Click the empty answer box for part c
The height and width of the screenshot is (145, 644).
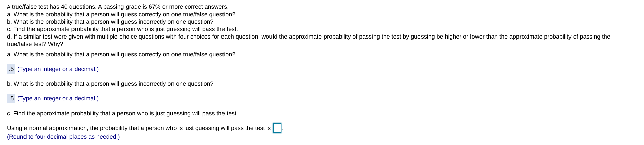(277, 128)
